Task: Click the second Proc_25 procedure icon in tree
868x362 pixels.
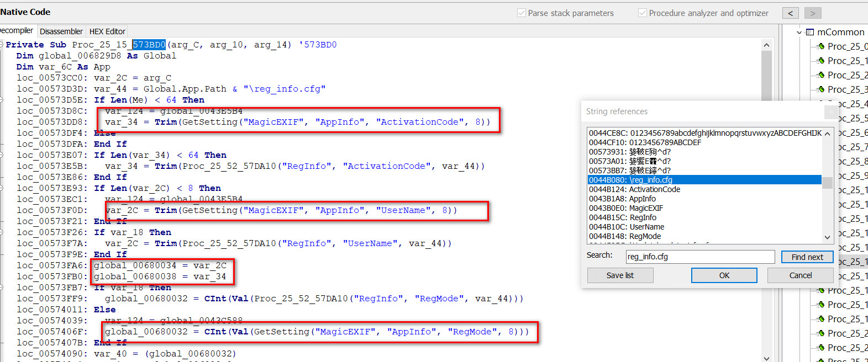Action: [821, 61]
